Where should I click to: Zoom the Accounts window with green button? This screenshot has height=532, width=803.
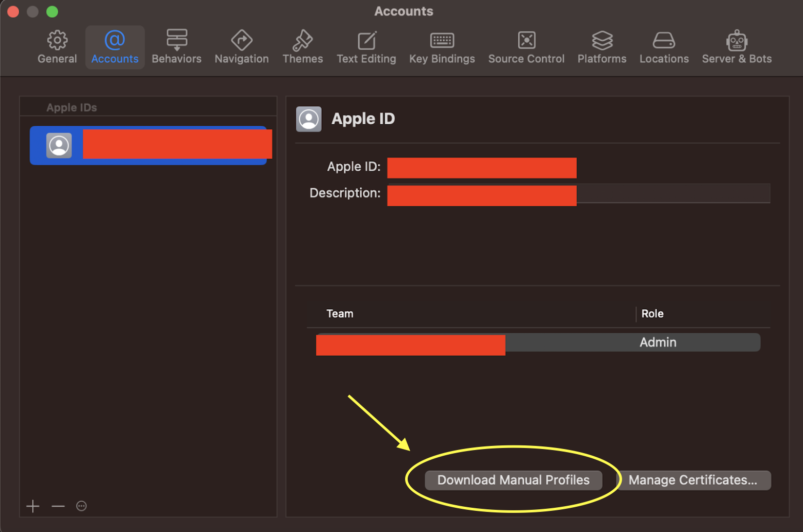pyautogui.click(x=52, y=11)
